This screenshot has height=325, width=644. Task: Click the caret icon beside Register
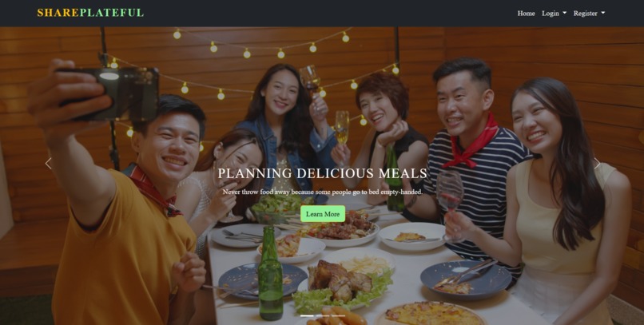click(x=603, y=13)
